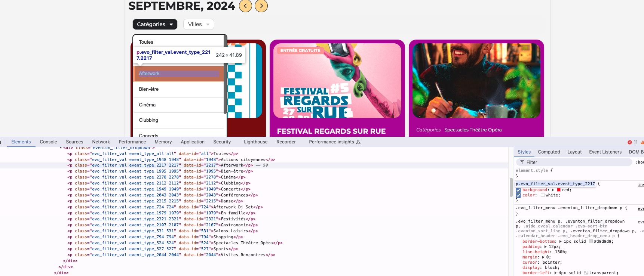Viewport: 644px width, 276px height.
Task: Switch to the Elements tab in DevTools
Action: click(21, 142)
